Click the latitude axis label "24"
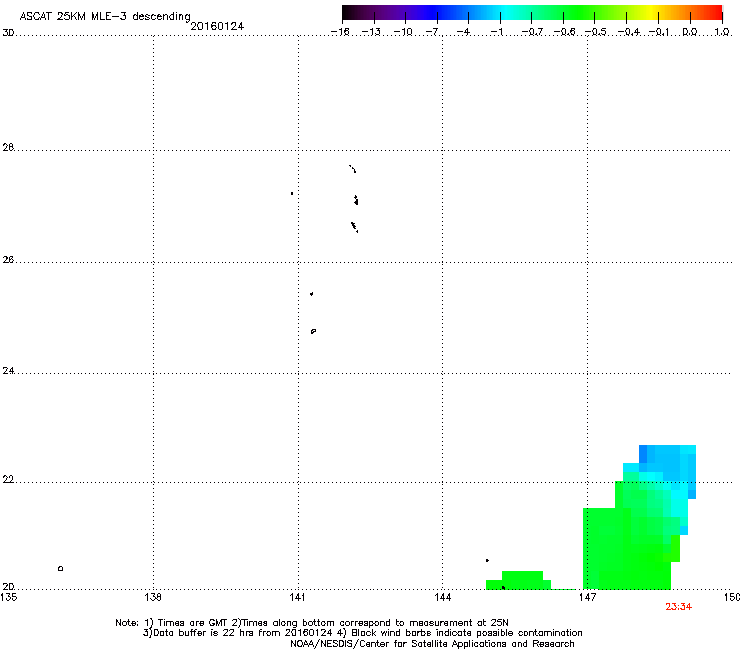 (x=8, y=371)
